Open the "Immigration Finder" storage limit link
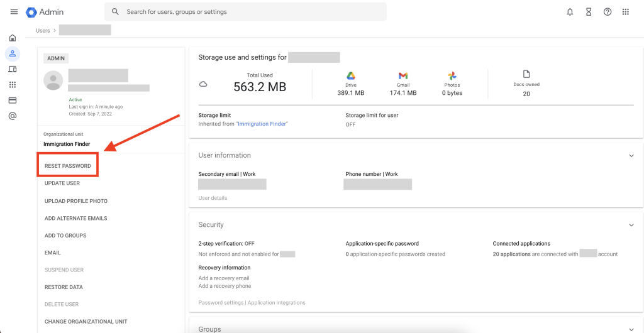Image resolution: width=644 pixels, height=333 pixels. pyautogui.click(x=262, y=124)
